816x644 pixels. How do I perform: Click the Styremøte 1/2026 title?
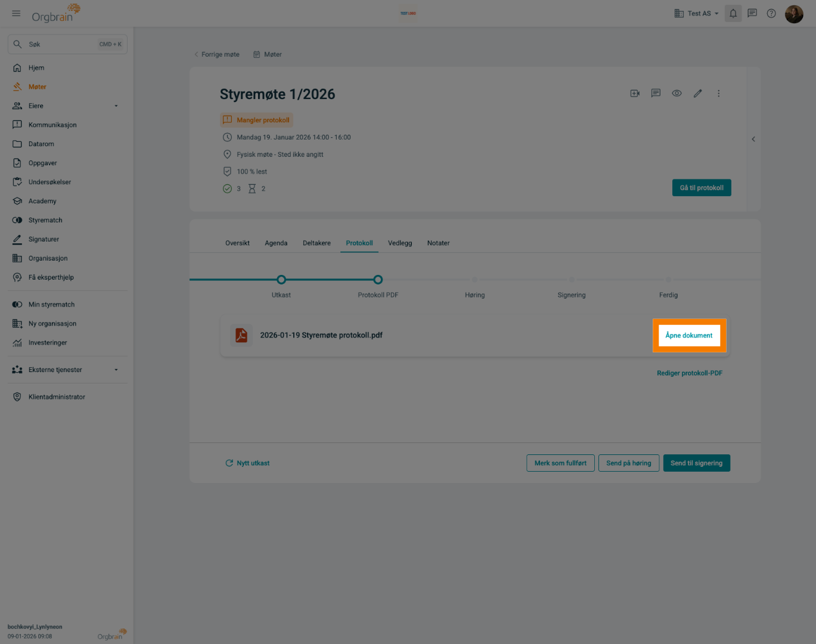coord(277,94)
